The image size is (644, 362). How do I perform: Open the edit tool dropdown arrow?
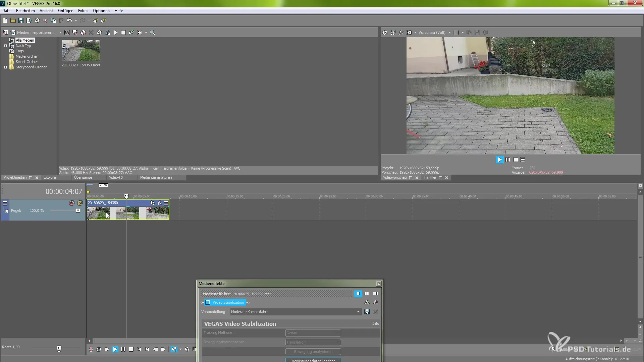180,349
